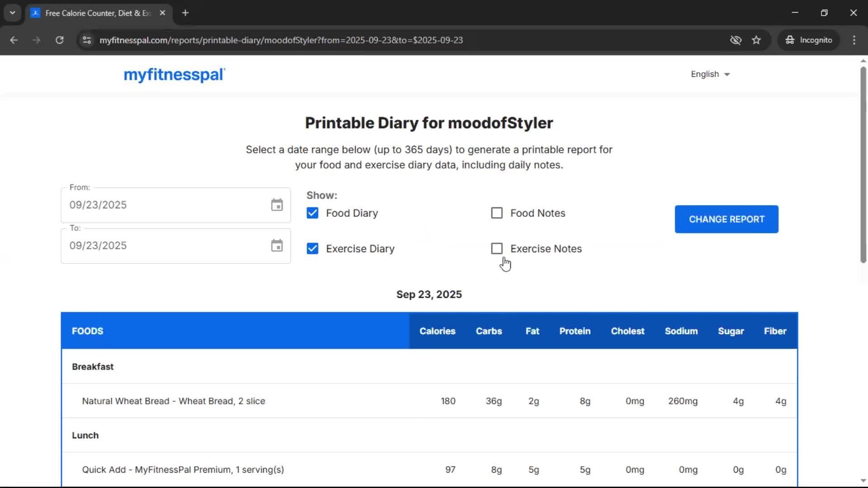
Task: Click the Sugar column header
Action: [x=731, y=331]
